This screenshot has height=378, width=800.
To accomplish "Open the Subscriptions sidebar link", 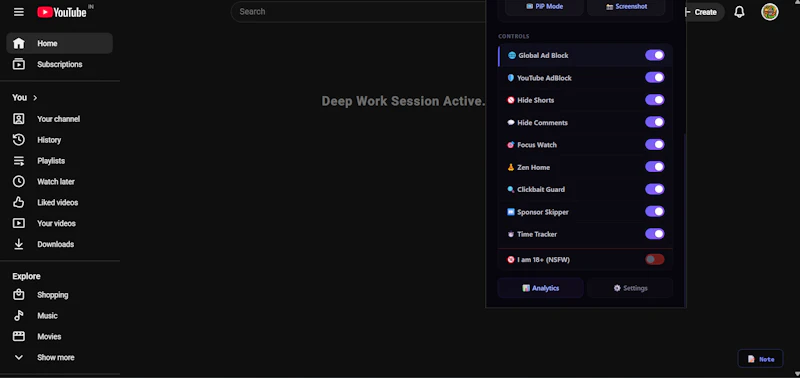I will click(x=60, y=64).
